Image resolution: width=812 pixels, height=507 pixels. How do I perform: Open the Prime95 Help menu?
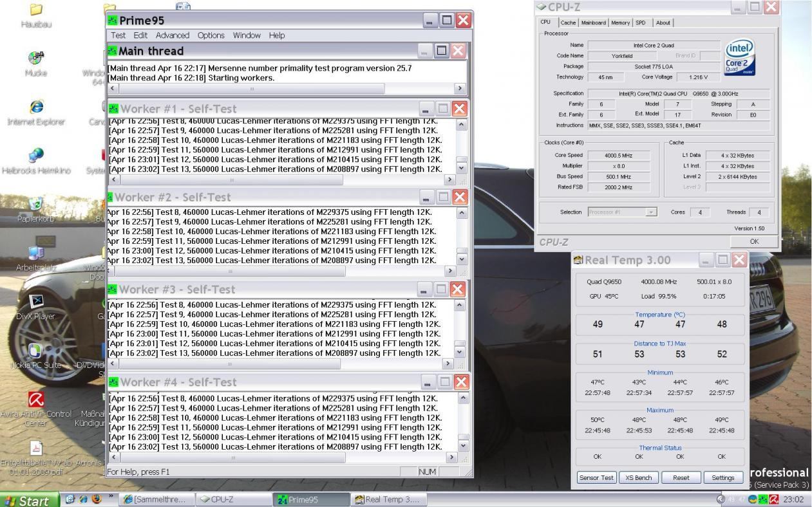[x=277, y=35]
